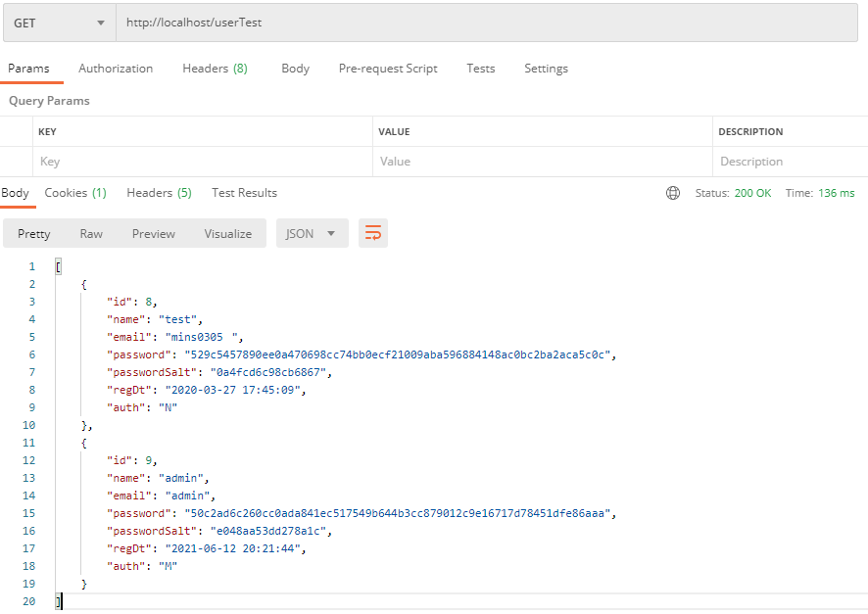Click the 200 OK status
Image resolution: width=868 pixels, height=614 pixels.
[752, 193]
